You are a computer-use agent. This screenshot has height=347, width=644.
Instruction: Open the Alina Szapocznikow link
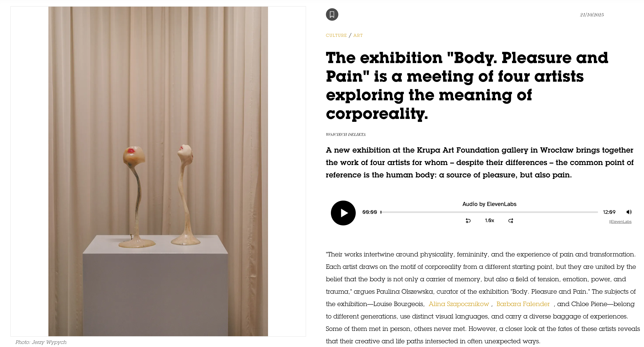tap(458, 304)
